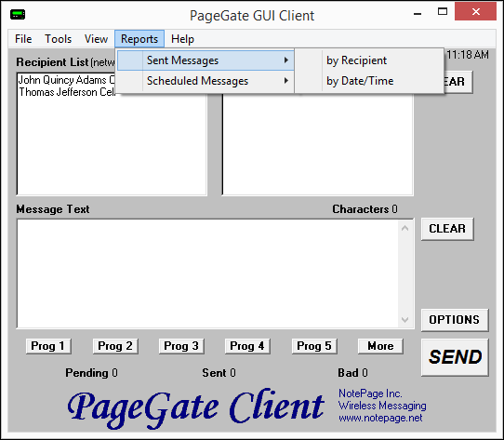Click the Bad 0 status counter
The image size is (504, 440).
coord(353,373)
